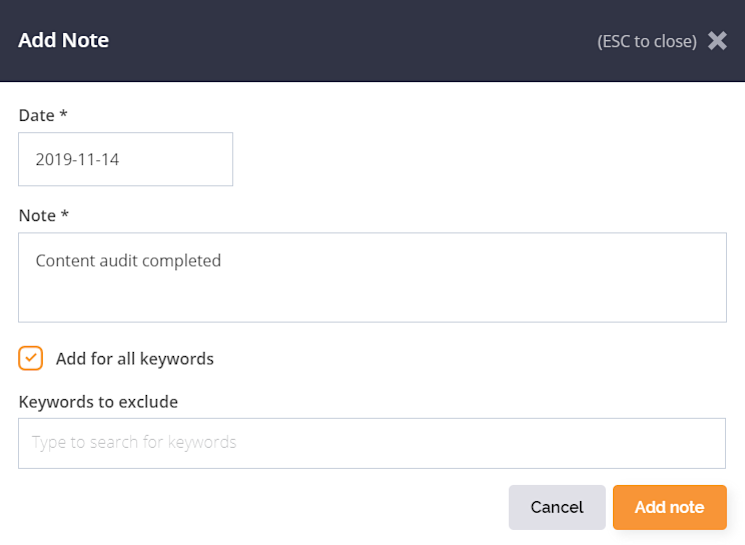Click the 'Add Note' dialog title

point(63,41)
